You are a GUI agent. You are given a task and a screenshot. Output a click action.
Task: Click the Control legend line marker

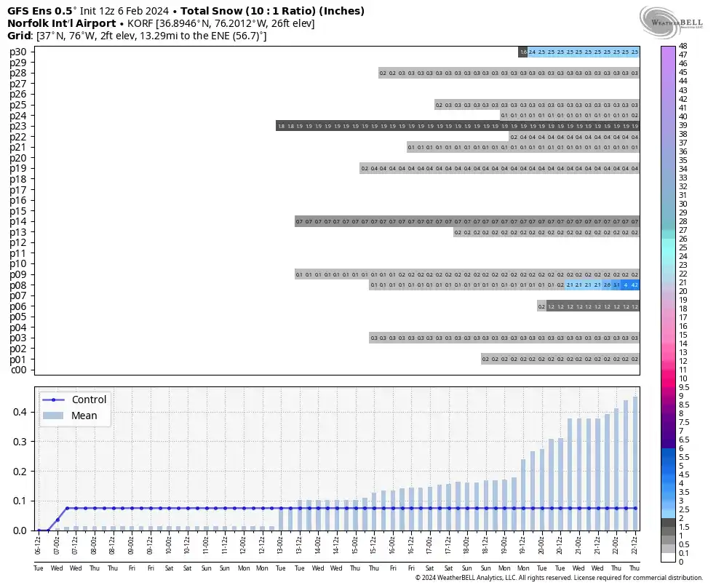click(x=53, y=400)
